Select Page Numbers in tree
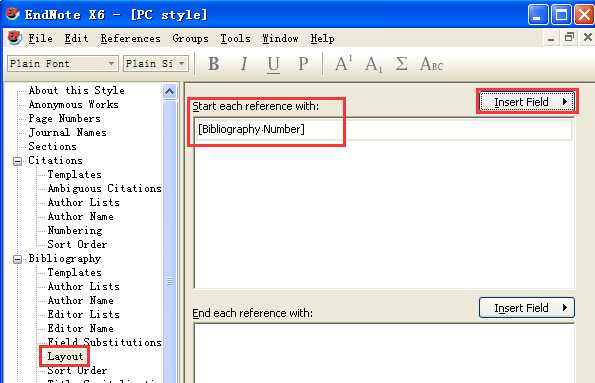 pos(65,118)
